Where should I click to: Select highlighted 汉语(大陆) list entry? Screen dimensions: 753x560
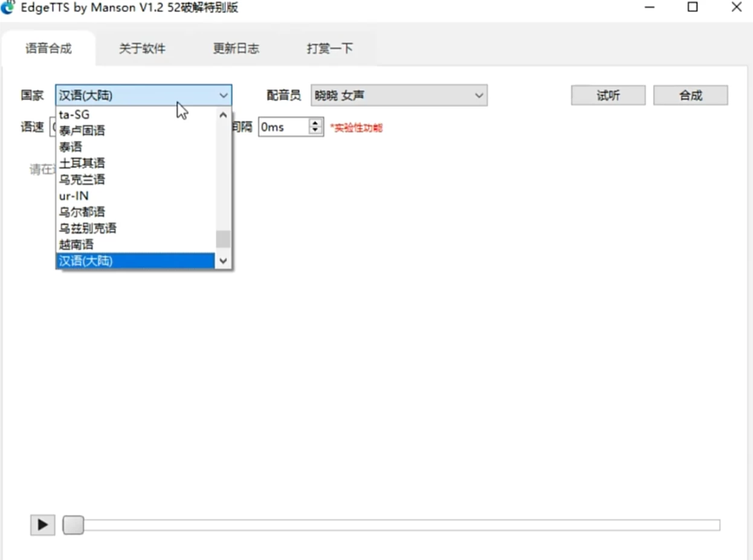pos(135,261)
